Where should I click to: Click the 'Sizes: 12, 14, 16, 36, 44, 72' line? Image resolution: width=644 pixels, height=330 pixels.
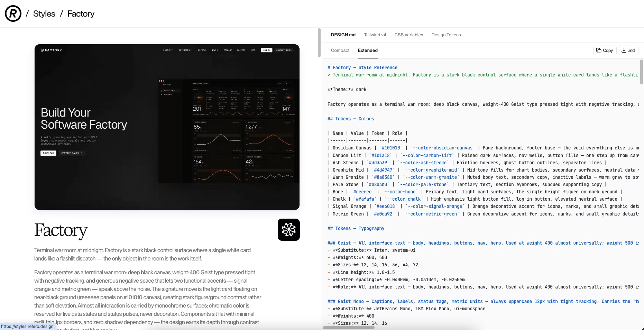click(x=373, y=265)
